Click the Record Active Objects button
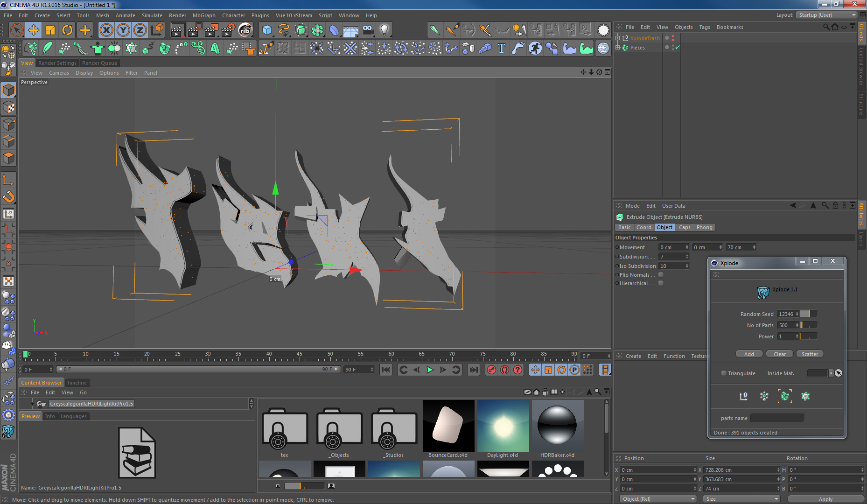The height and width of the screenshot is (504, 867). point(491,370)
